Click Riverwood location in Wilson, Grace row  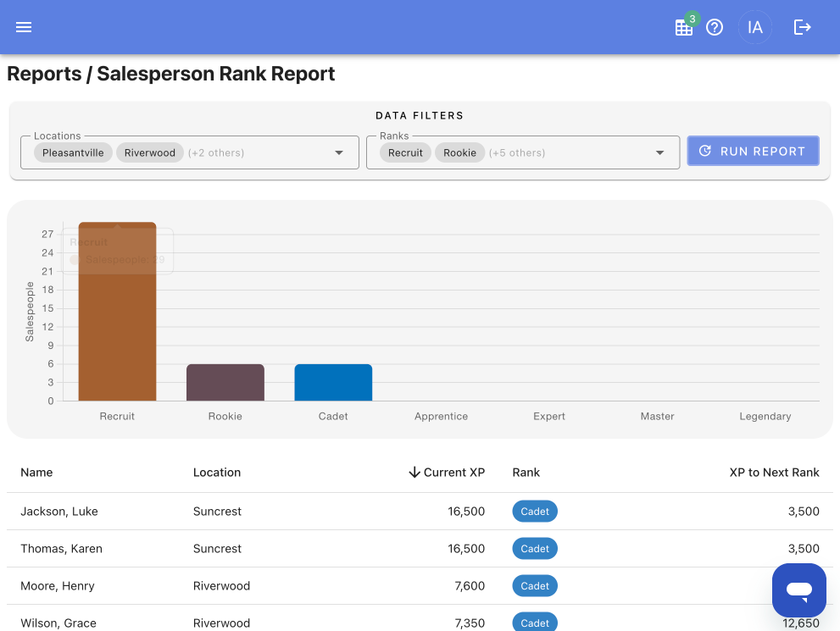(x=221, y=623)
